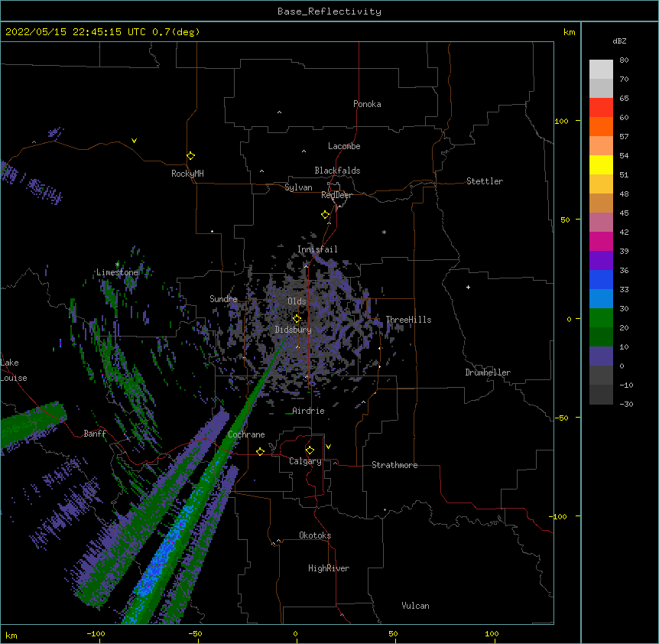Click the dBZ legend heading
659x644 pixels.
pos(619,41)
